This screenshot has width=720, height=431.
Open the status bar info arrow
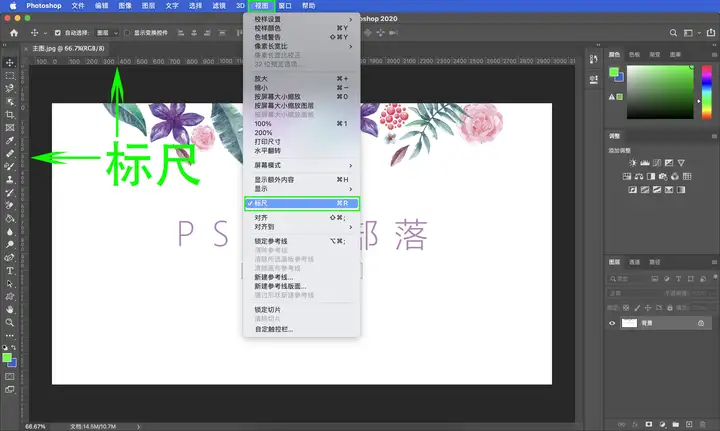(138, 426)
